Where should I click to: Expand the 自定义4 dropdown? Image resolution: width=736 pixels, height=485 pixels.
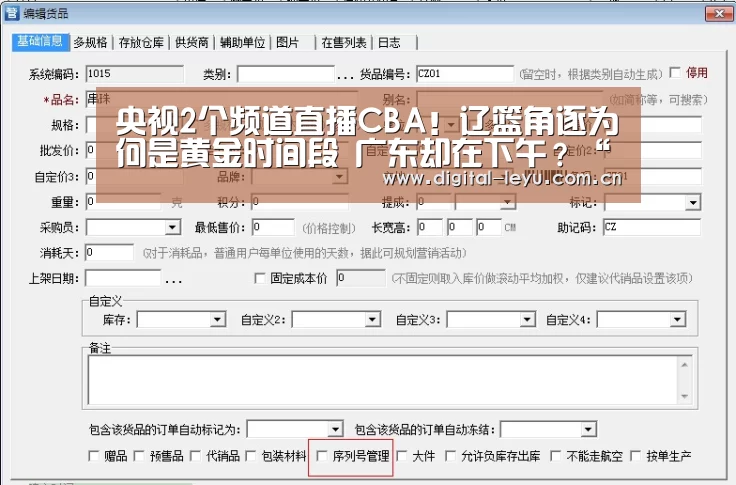[x=677, y=320]
